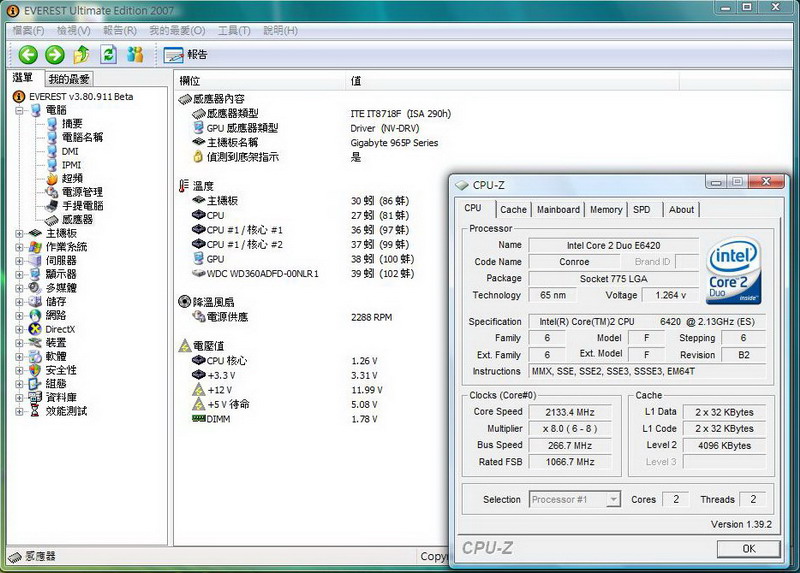Viewport: 800px width, 573px height.
Task: Click the Refresh toolbar icon
Action: click(109, 55)
